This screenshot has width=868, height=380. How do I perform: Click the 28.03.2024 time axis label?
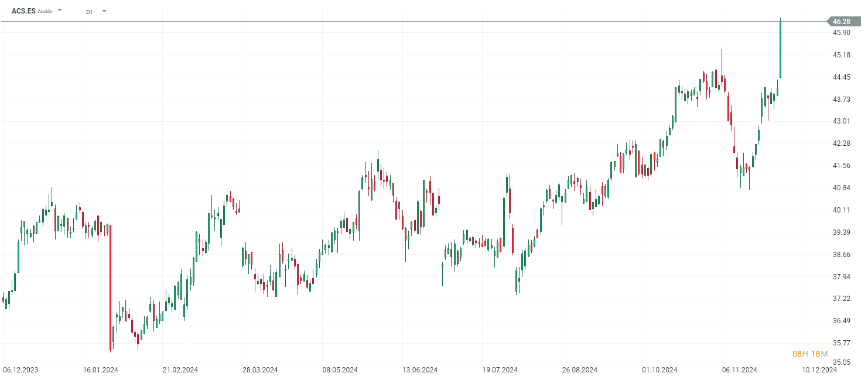(260, 370)
